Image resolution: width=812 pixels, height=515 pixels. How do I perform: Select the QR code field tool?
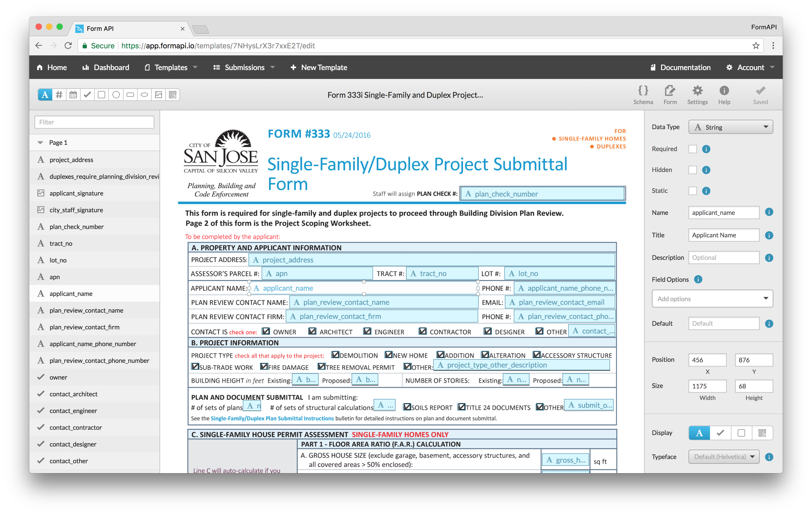pyautogui.click(x=173, y=95)
